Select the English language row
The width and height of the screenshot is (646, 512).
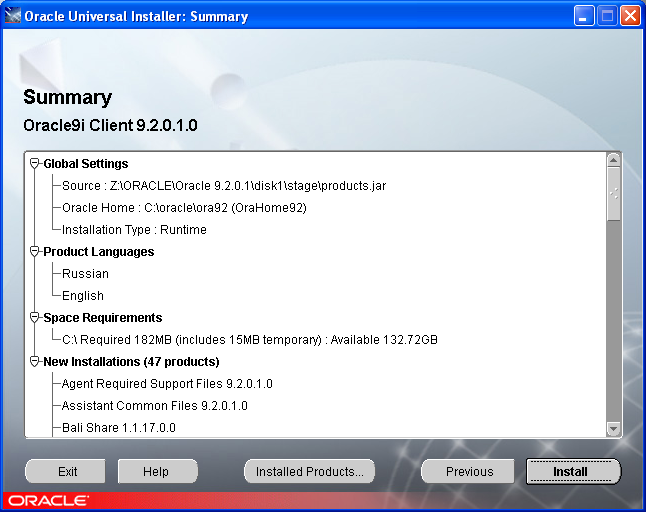(83, 296)
